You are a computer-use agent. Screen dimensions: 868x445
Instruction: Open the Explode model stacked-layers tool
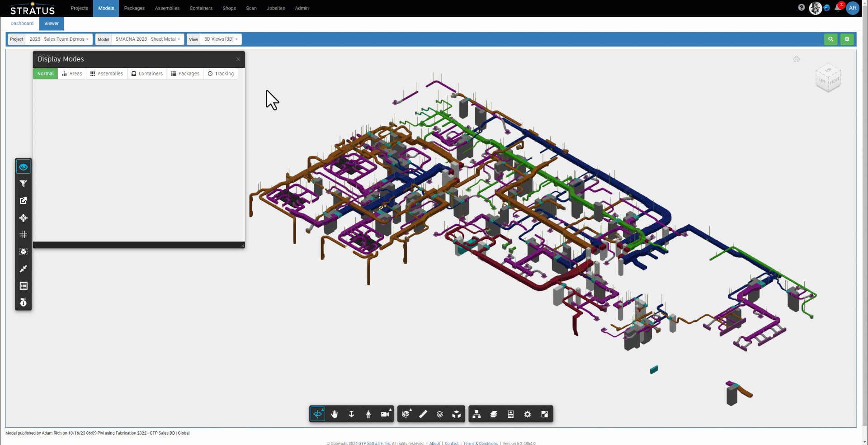click(x=439, y=414)
